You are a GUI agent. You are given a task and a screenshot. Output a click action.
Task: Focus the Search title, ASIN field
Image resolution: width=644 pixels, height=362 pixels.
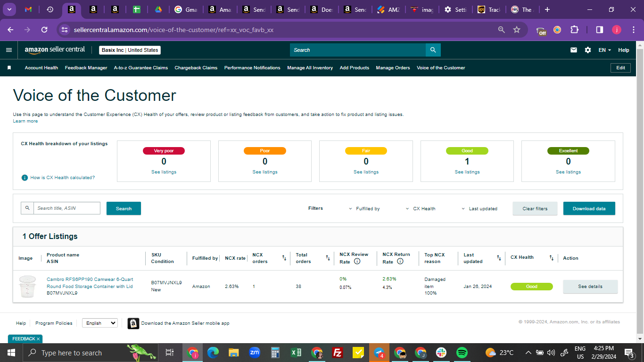pyautogui.click(x=67, y=208)
